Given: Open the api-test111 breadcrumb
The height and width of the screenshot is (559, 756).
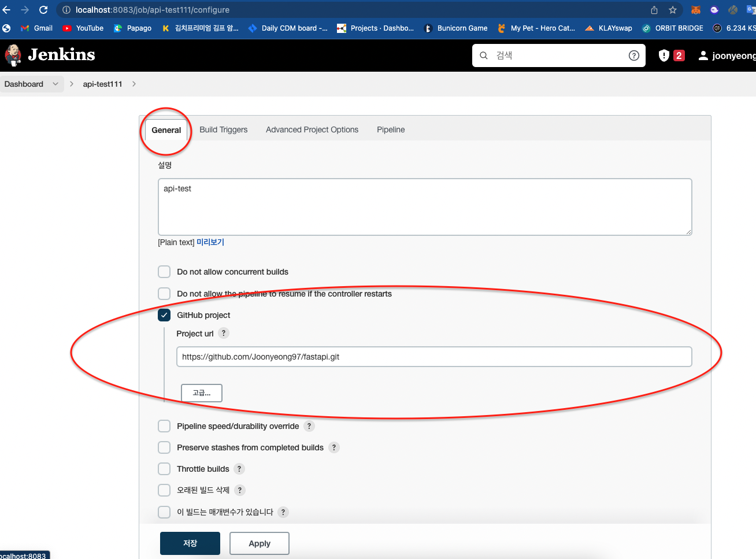Looking at the screenshot, I should 102,84.
